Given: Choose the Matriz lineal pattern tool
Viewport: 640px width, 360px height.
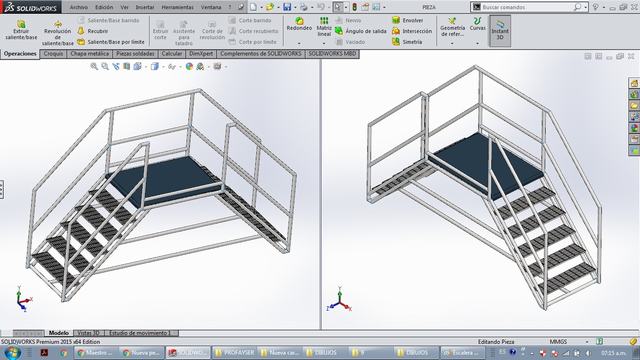Looking at the screenshot, I should (324, 27).
